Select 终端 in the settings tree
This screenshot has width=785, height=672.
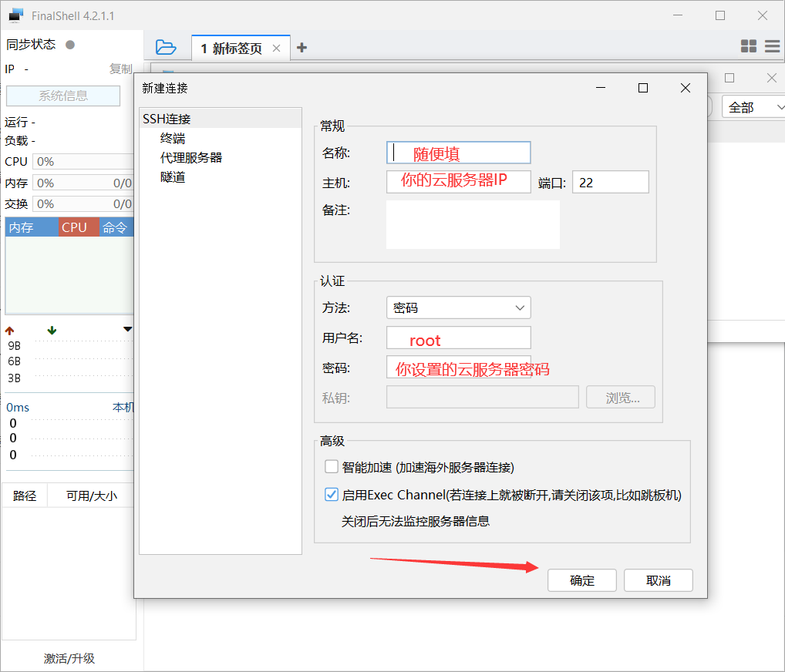click(x=173, y=138)
